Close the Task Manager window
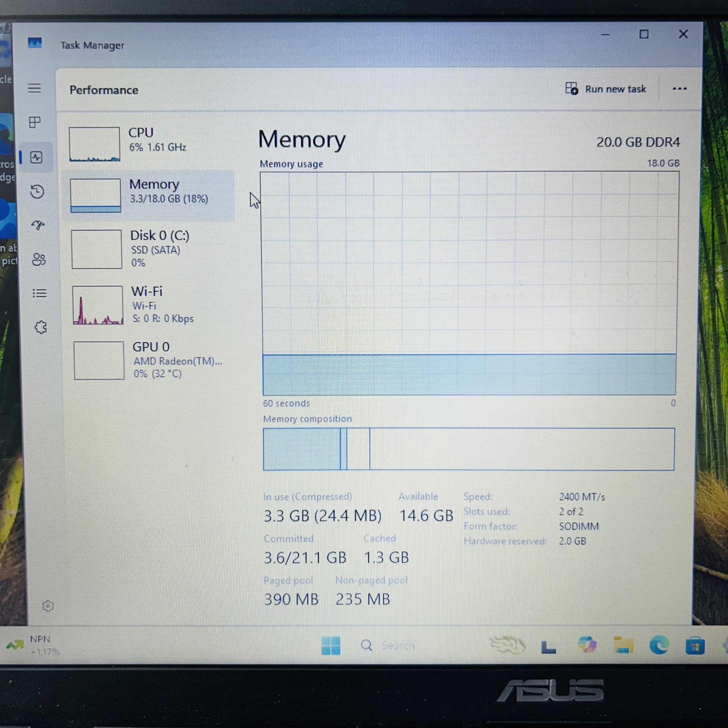Screen dimensions: 728x728 point(683,34)
